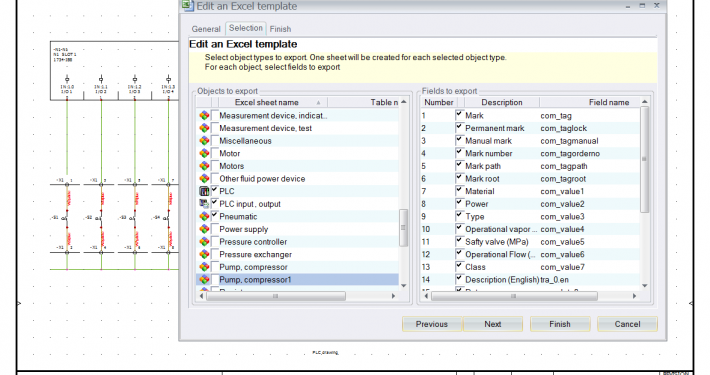Select the Selection tab
The image size is (710, 375).
point(246,28)
